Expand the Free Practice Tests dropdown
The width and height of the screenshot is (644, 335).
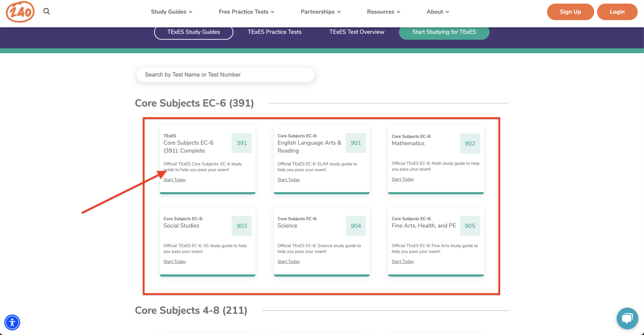point(246,12)
